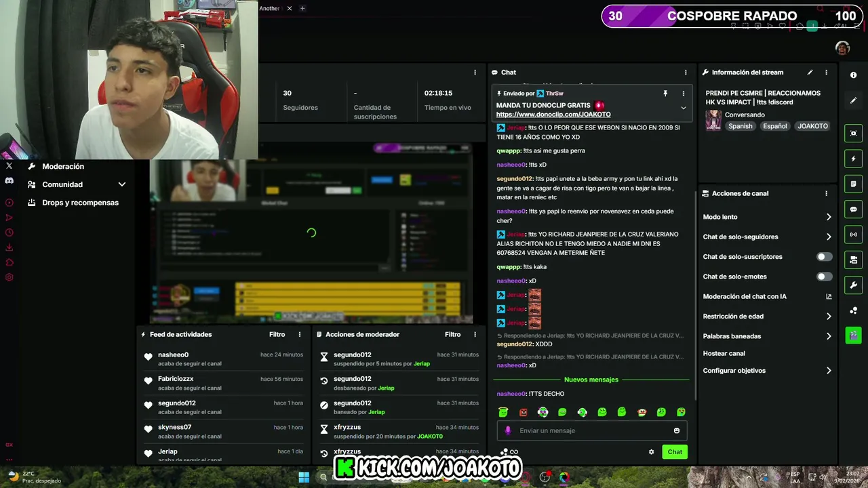The height and width of the screenshot is (488, 868).
Task: Click the wrench icon in right toolbar
Action: coord(853,285)
